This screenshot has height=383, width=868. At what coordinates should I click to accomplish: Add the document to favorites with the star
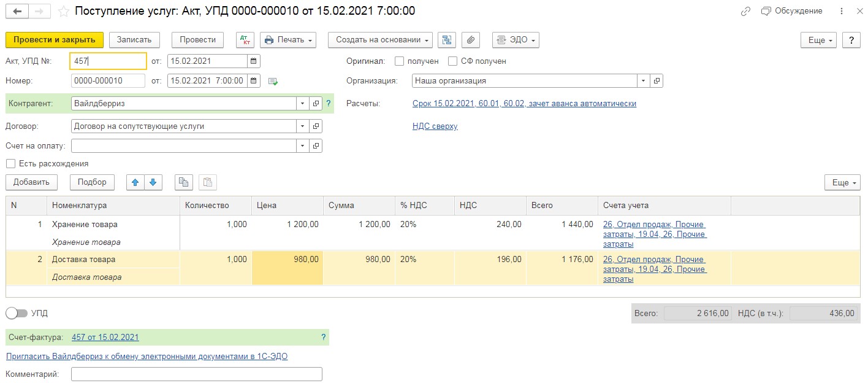64,11
